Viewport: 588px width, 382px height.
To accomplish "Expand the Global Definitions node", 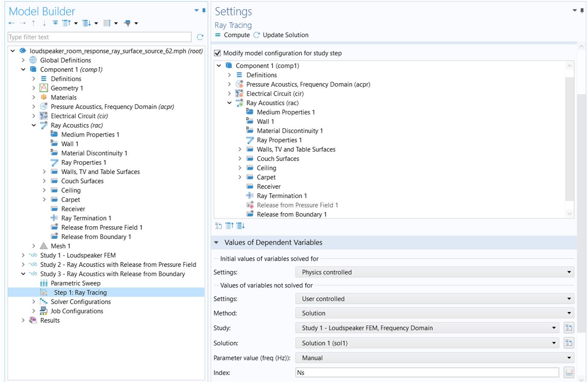I will click(23, 60).
